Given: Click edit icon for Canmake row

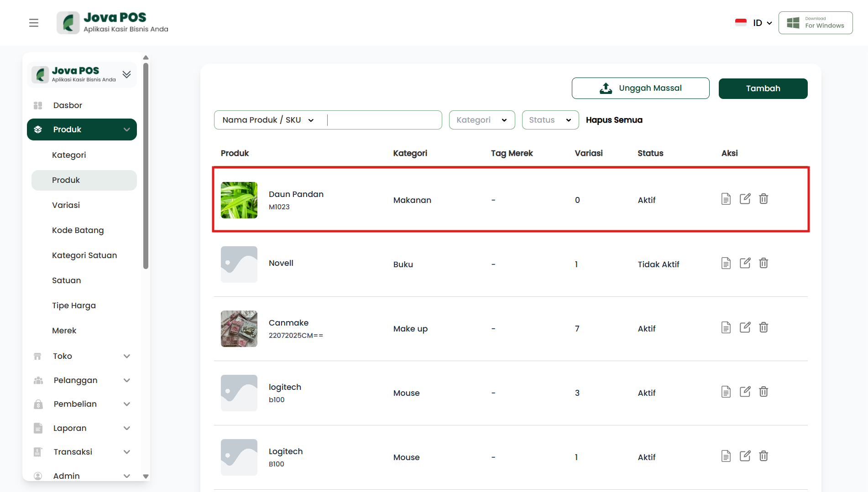Looking at the screenshot, I should (745, 328).
